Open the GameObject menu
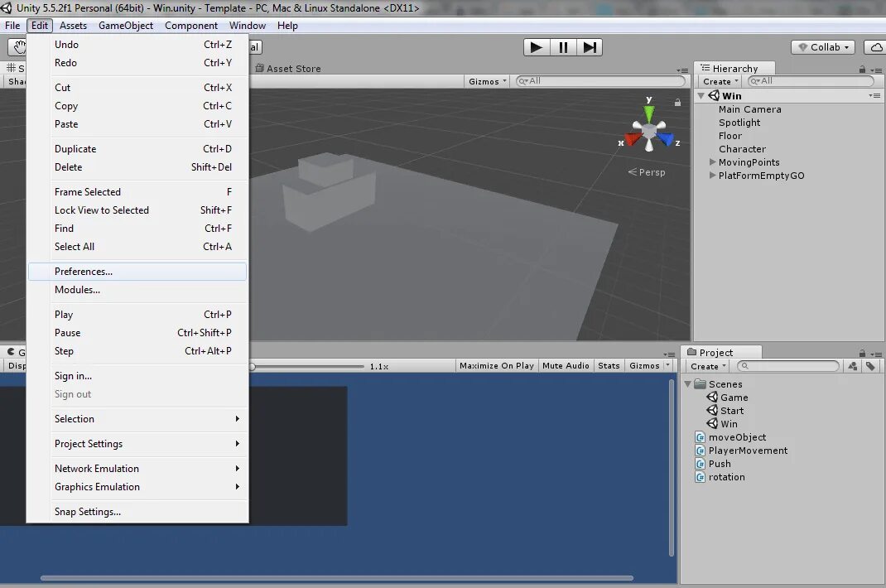Image resolution: width=886 pixels, height=588 pixels. click(125, 26)
